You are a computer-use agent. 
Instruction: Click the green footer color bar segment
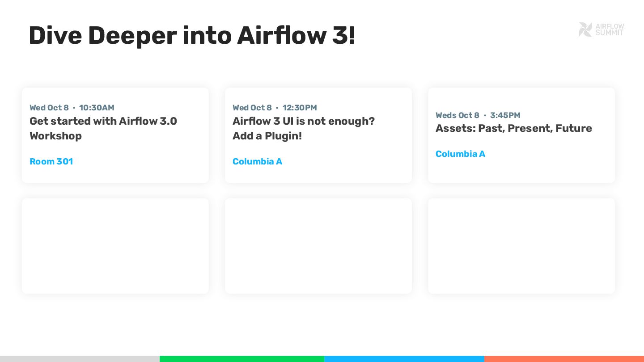click(x=241, y=359)
